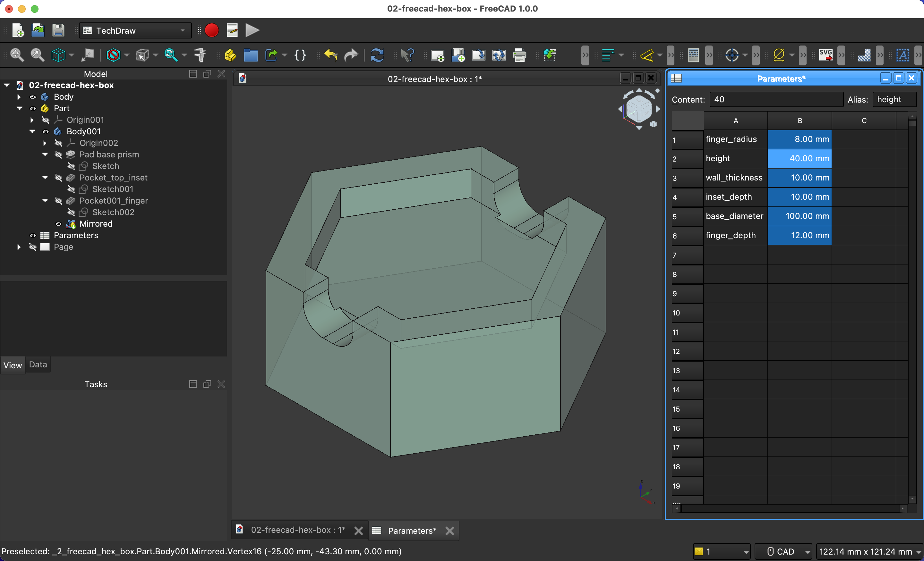Select the wall_thickness 10.00 mm cell
The height and width of the screenshot is (561, 924).
pyautogui.click(x=800, y=178)
